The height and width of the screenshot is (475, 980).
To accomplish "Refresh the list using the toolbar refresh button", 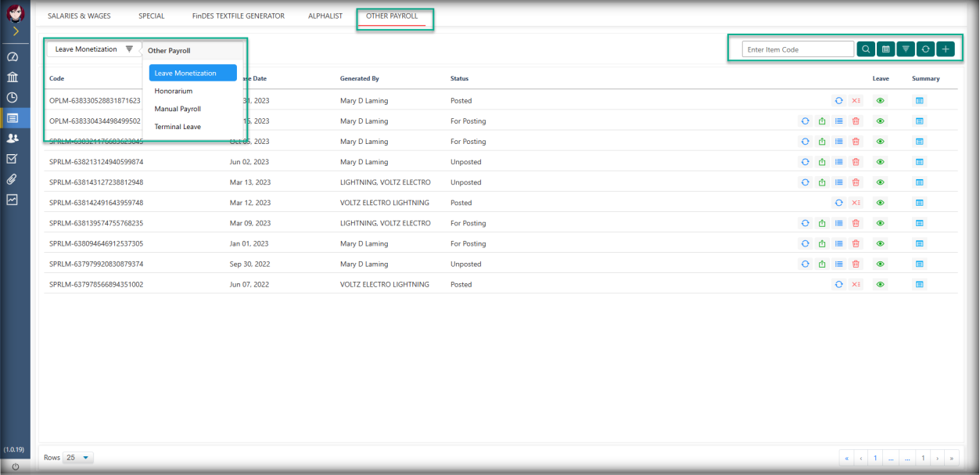I will coord(925,49).
